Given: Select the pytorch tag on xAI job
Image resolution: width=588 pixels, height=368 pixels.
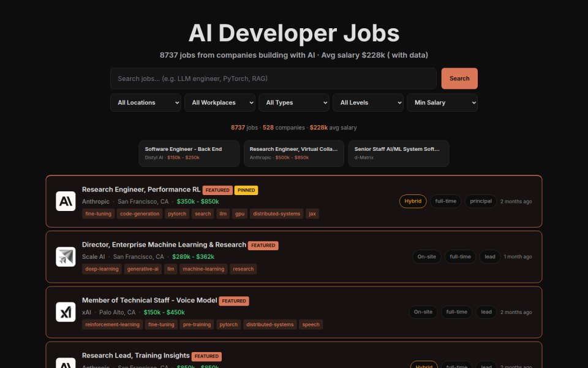Looking at the screenshot, I should pos(228,324).
